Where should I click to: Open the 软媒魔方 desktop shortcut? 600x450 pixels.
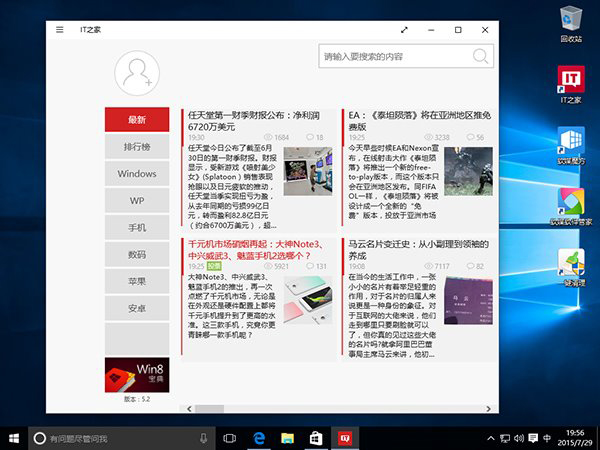click(x=571, y=145)
